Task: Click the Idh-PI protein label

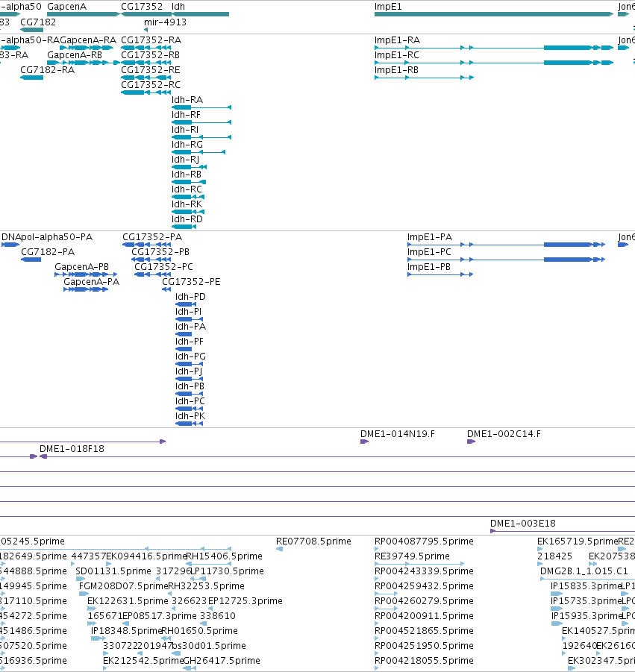Action: tap(189, 312)
